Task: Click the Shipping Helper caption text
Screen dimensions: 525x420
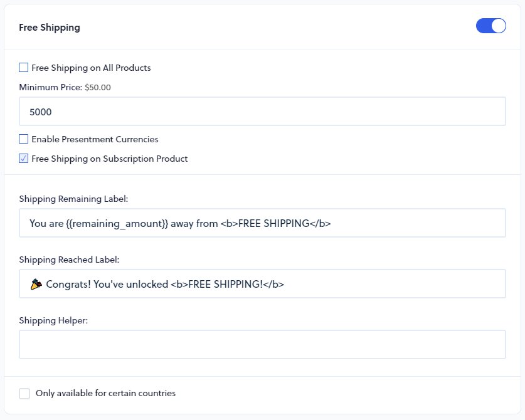Action: tap(52, 320)
